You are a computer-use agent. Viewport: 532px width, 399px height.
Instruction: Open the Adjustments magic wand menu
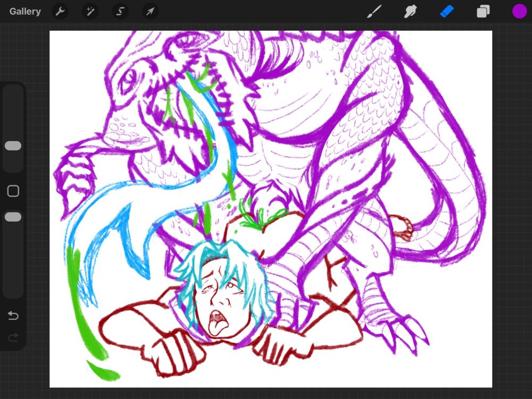tap(90, 12)
